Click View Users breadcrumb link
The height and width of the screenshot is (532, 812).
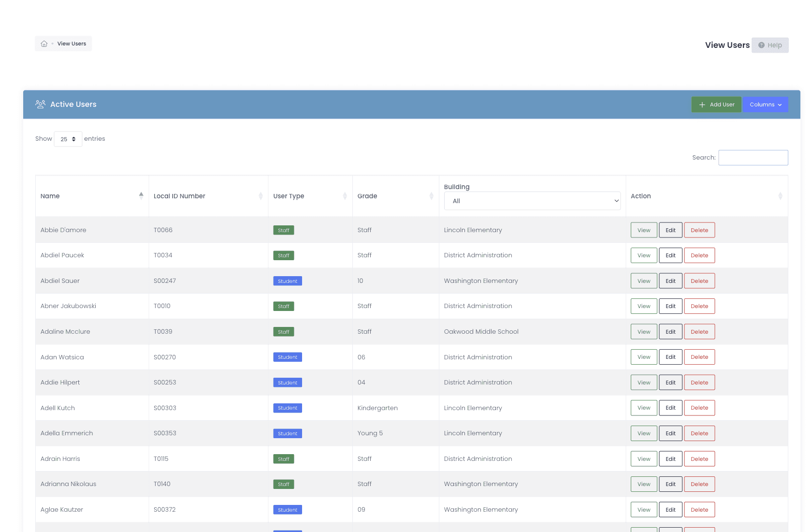72,44
